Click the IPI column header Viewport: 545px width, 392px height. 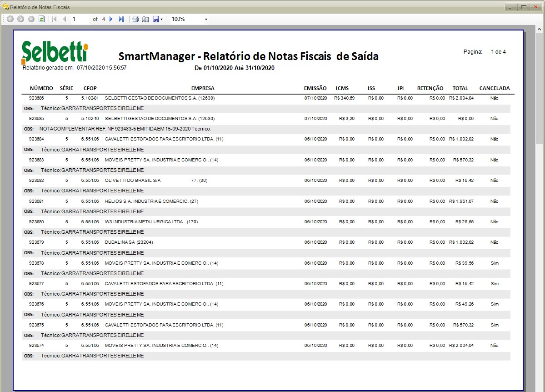coord(400,88)
